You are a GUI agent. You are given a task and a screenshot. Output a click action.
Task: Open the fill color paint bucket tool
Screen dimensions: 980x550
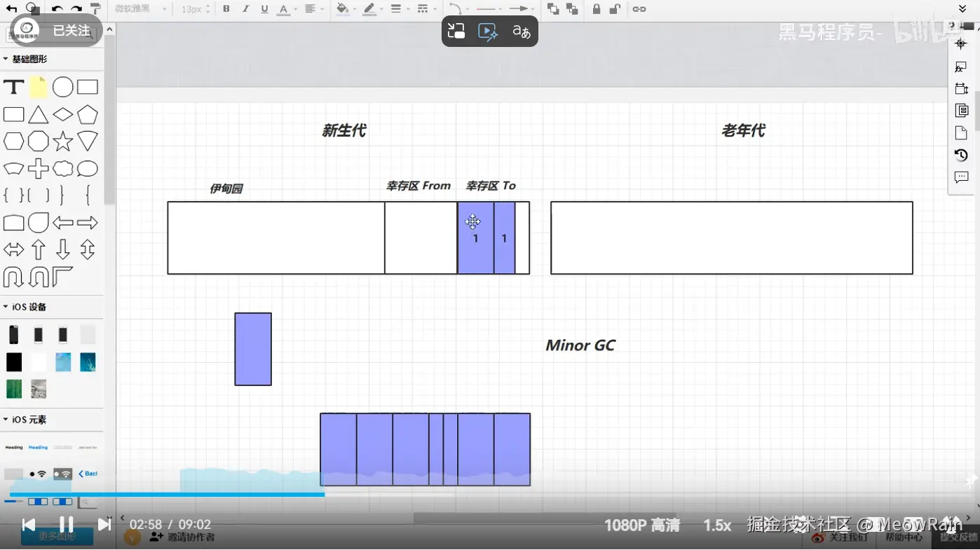(x=343, y=8)
